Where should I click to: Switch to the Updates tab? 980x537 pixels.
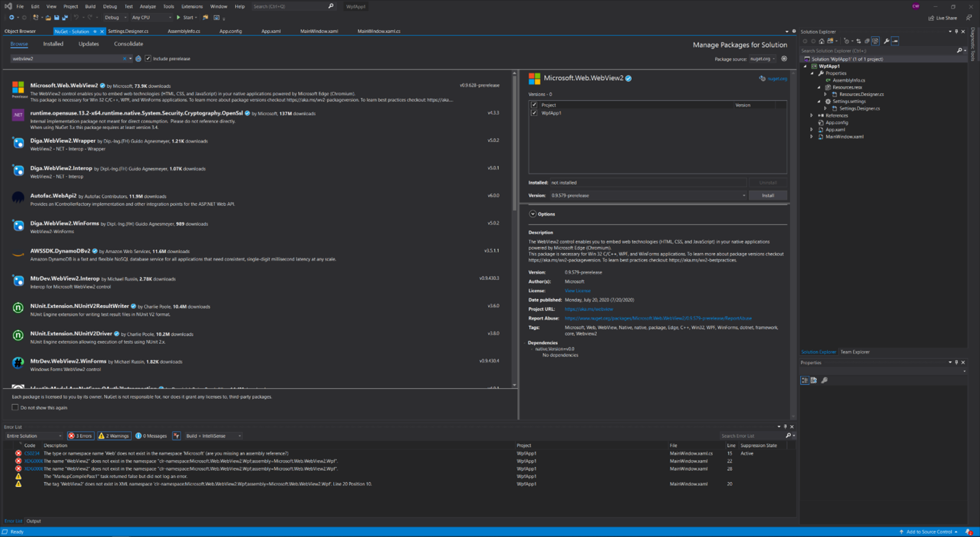[x=88, y=44]
